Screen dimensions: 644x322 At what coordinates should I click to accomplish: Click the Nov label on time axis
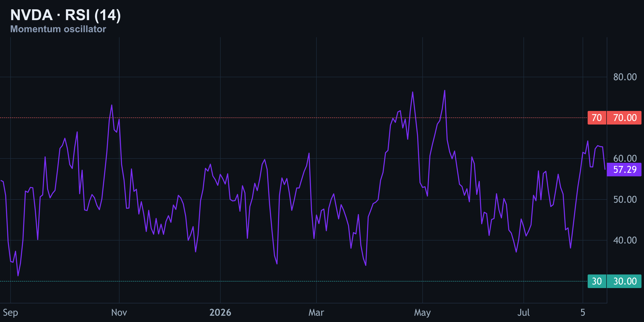click(119, 312)
